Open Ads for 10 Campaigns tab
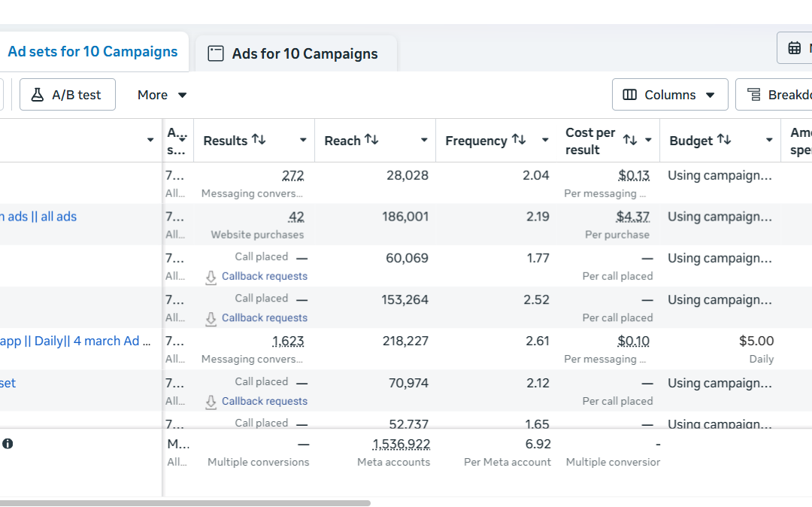The height and width of the screenshot is (507, 812). pyautogui.click(x=295, y=53)
